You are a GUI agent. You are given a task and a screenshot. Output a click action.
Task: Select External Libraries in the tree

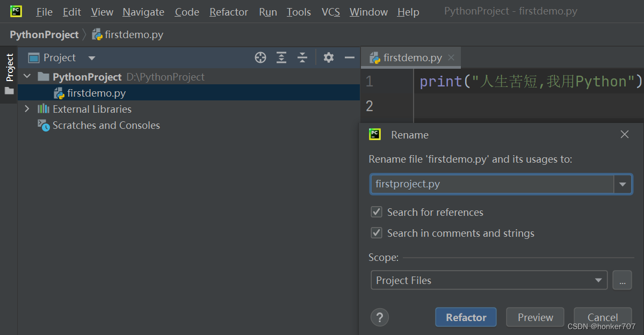[x=92, y=109]
